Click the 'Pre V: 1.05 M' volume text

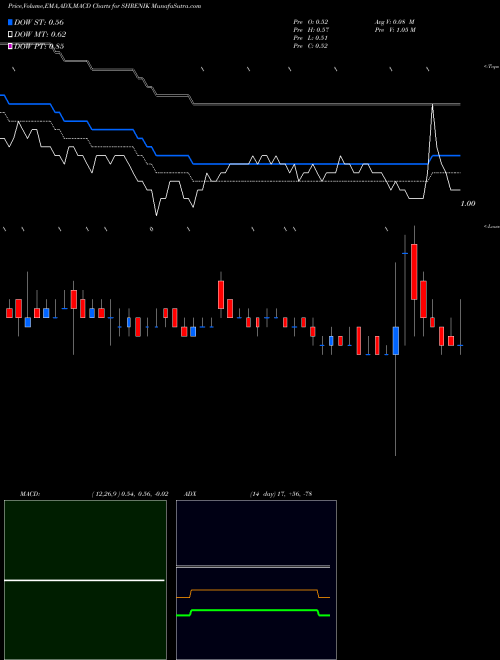pyautogui.click(x=396, y=30)
